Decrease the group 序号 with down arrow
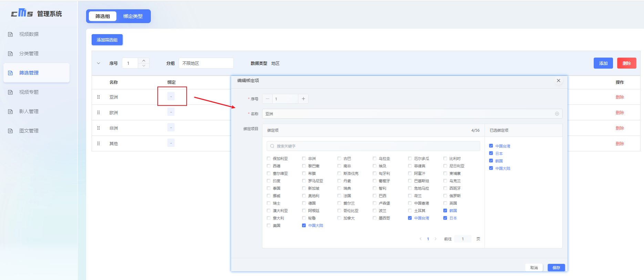Viewport: 644px width, 280px height. 144,66
